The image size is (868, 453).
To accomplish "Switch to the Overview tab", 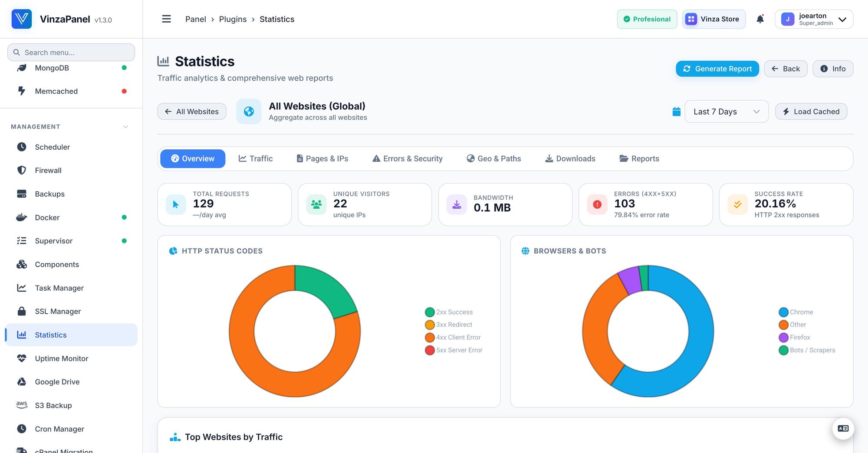I will coord(193,158).
